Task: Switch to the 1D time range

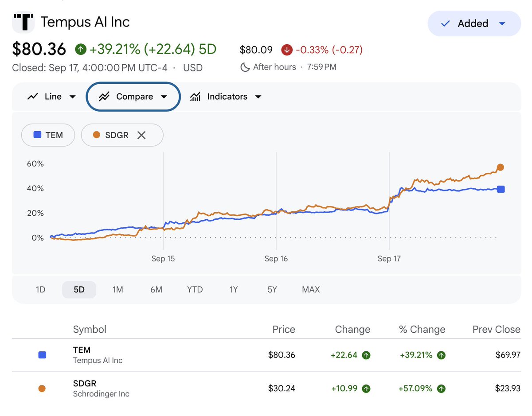Action: click(40, 290)
